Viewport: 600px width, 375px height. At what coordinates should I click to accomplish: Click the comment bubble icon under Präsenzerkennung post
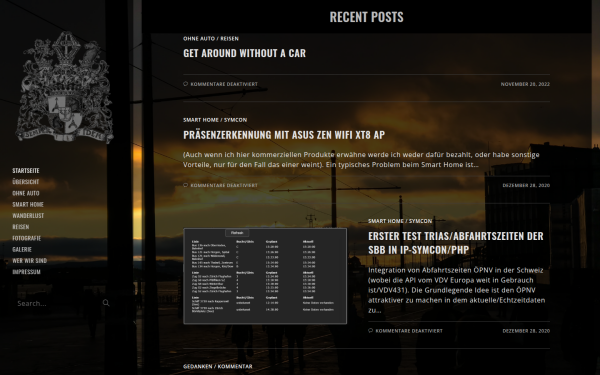coord(186,185)
